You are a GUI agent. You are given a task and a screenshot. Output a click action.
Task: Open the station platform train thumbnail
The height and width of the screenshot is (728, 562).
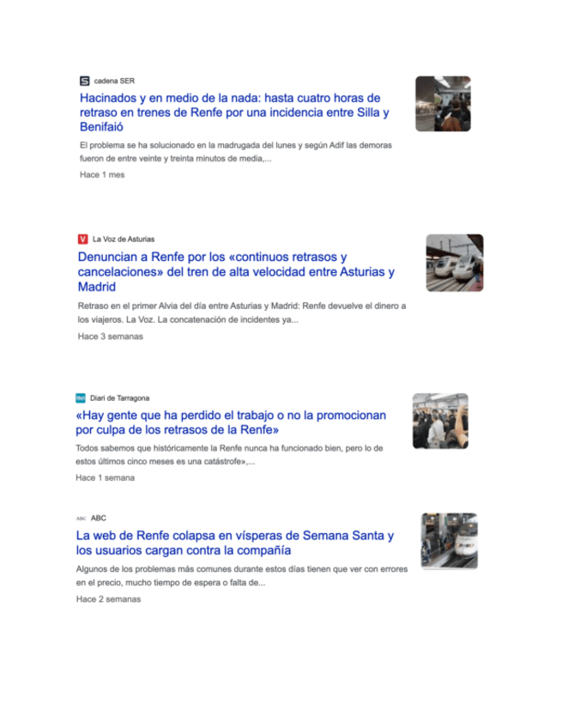pyautogui.click(x=450, y=541)
